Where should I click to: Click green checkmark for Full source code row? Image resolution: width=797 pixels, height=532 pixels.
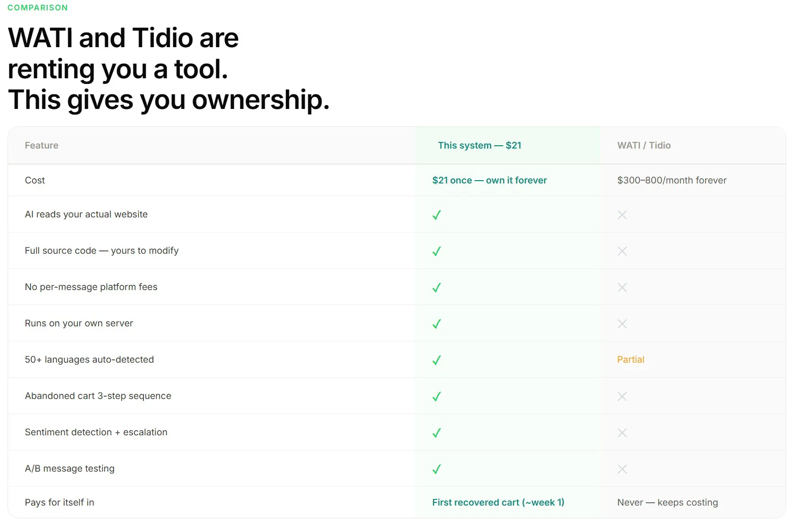click(436, 251)
